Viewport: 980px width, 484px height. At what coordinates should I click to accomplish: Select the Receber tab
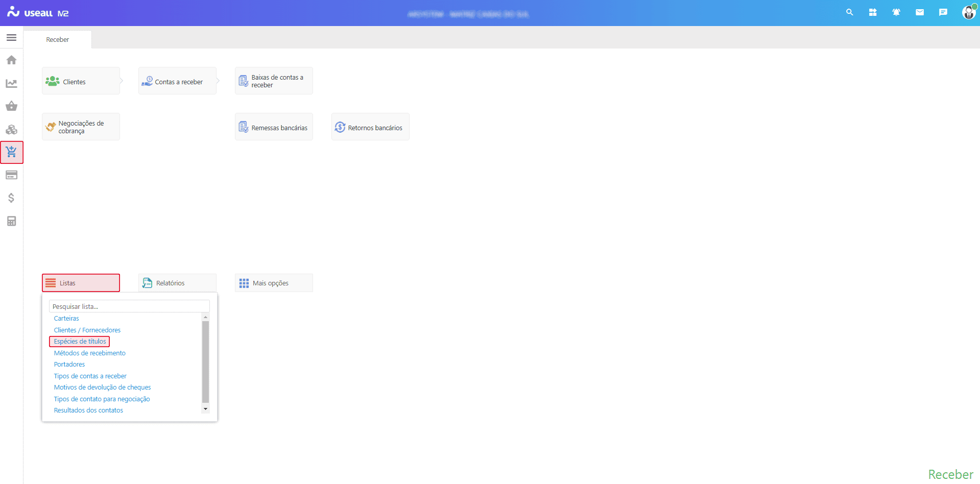click(58, 40)
